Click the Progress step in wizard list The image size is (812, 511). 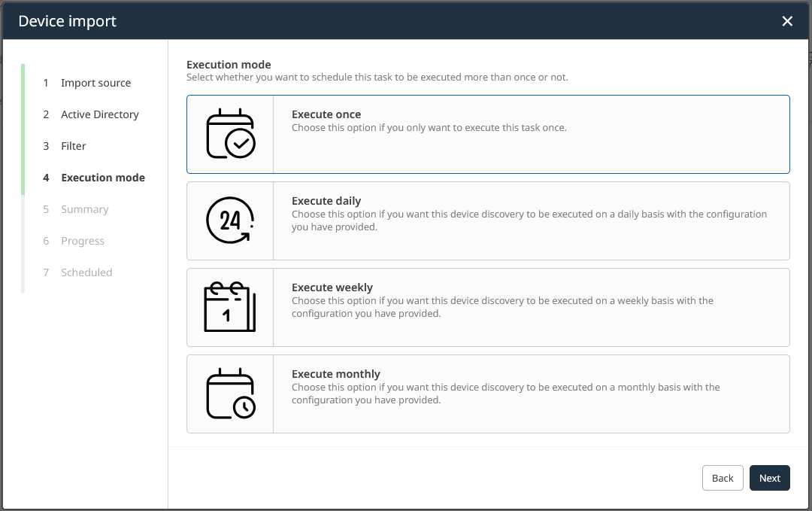tap(83, 241)
